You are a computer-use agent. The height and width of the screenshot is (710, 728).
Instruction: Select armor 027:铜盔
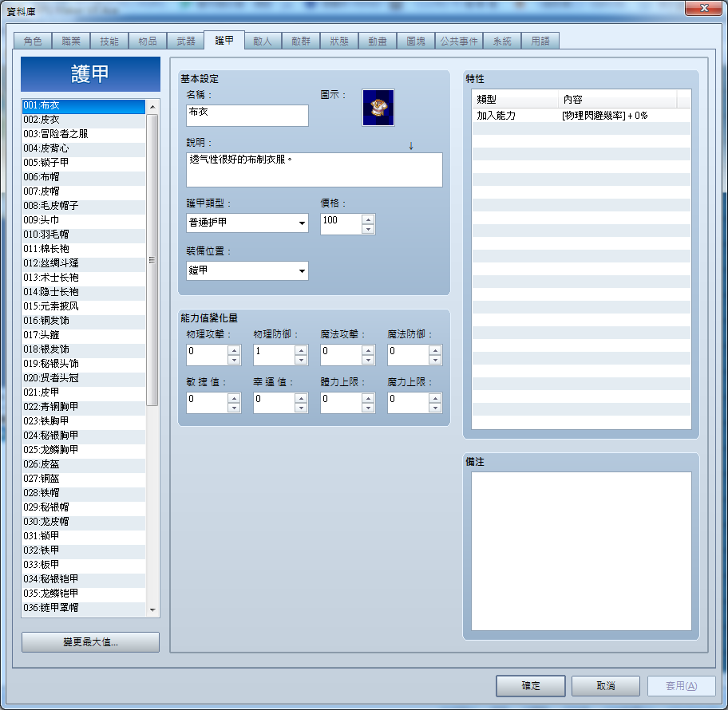(x=84, y=479)
